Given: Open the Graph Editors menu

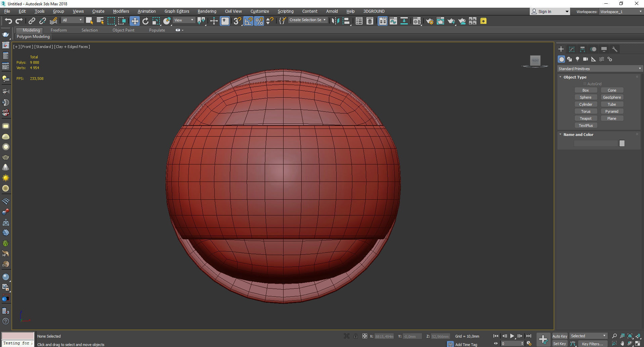Looking at the screenshot, I should [x=177, y=11].
